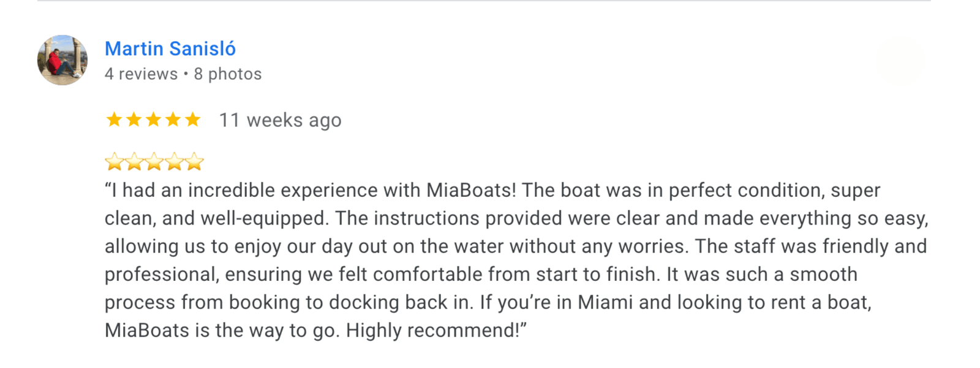Click "MiaBoats!" in the review's first sentence
Image resolution: width=980 pixels, height=368 pixels.
coord(472,190)
